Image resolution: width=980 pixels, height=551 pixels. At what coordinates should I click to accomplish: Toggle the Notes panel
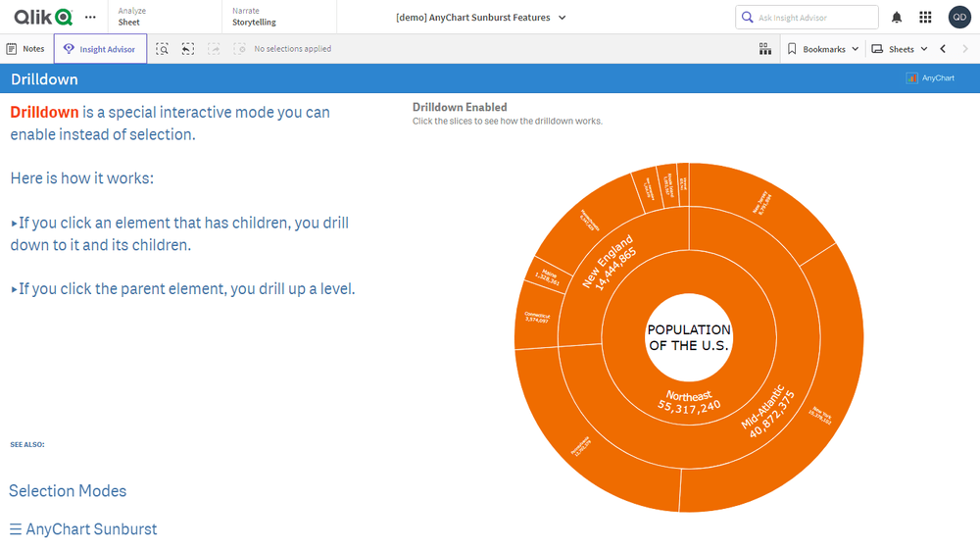(x=25, y=49)
